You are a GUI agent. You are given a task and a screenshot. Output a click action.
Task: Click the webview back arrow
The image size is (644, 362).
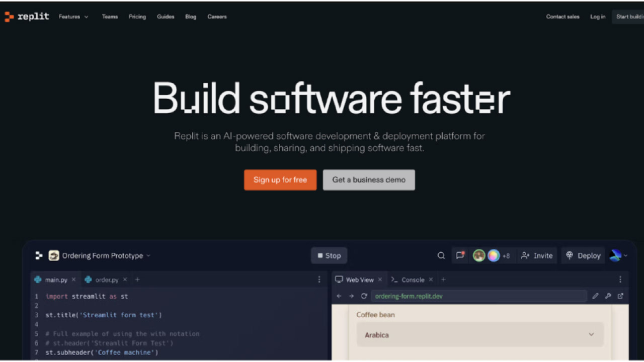pyautogui.click(x=339, y=296)
